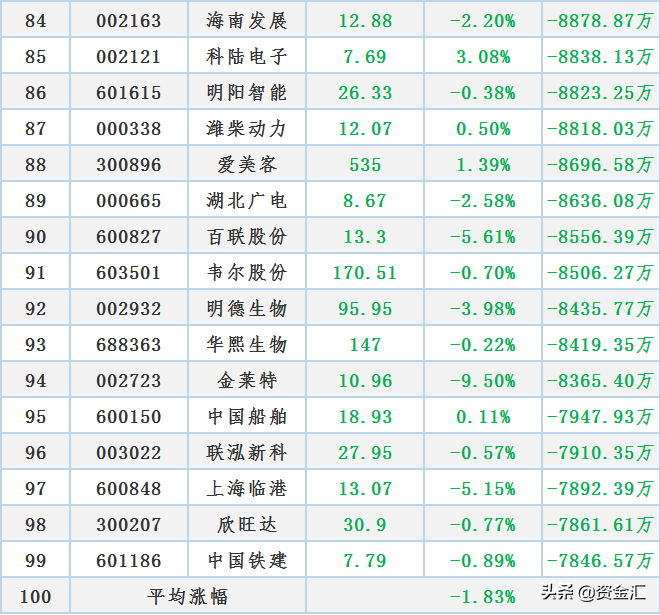Click the fund flow -8636.08万
Image resolution: width=660 pixels, height=615 pixels.
(600, 201)
